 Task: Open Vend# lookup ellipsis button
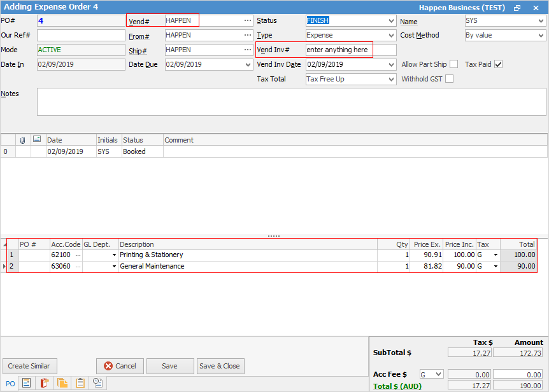click(247, 20)
